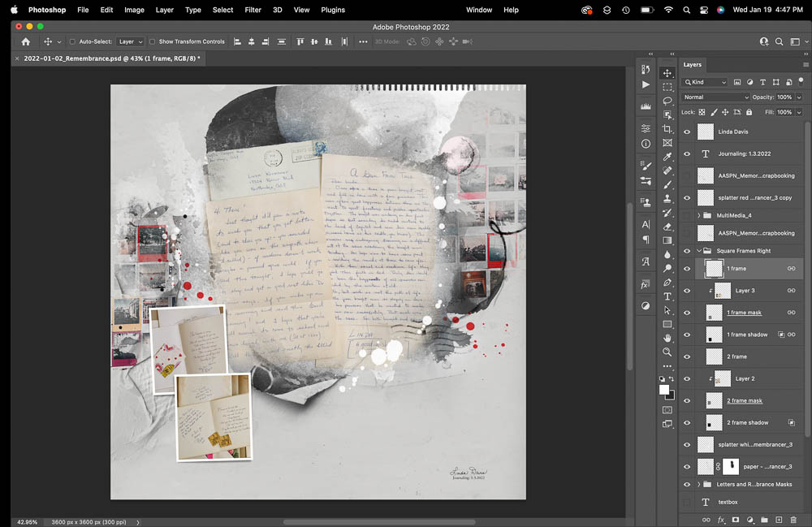This screenshot has height=527, width=812.
Task: Open the History panel icon
Action: pos(646,69)
